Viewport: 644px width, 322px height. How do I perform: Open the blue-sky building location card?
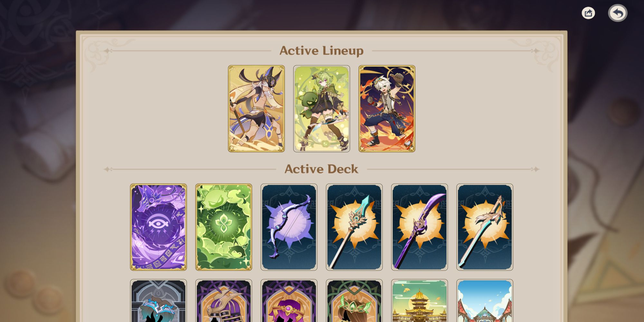click(x=485, y=301)
